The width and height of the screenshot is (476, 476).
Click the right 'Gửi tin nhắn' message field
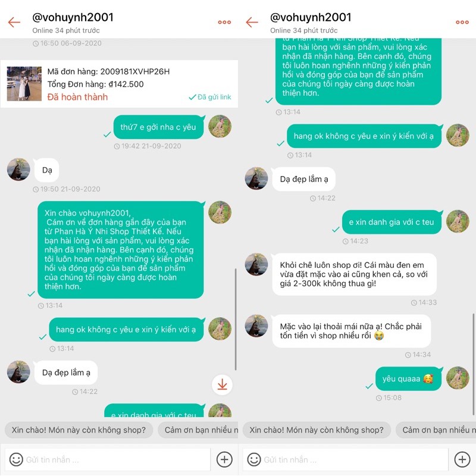pyautogui.click(x=346, y=459)
